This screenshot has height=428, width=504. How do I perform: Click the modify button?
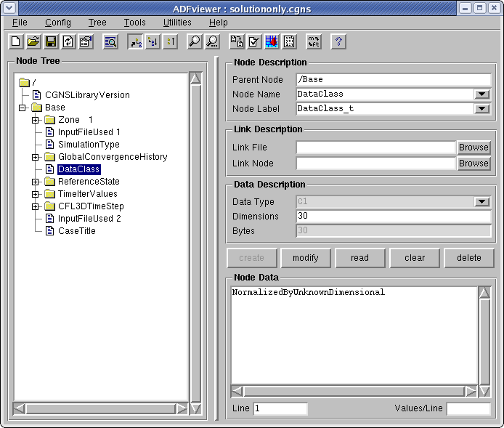click(x=306, y=258)
